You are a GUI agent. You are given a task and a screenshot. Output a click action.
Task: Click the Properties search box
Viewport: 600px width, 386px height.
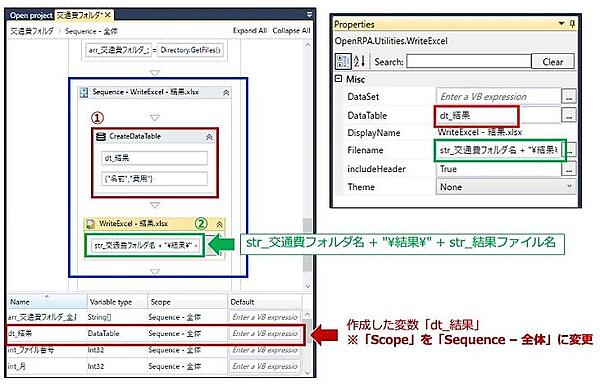click(468, 61)
